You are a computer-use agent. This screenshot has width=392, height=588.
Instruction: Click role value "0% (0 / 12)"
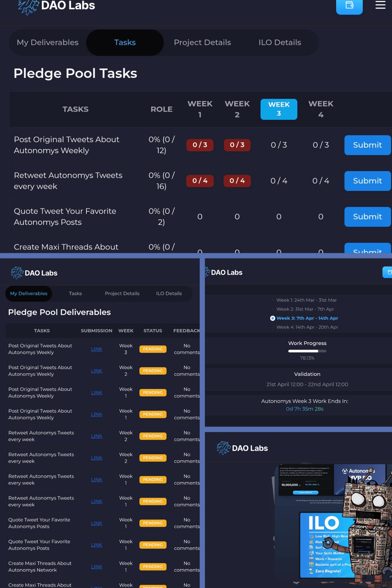161,145
